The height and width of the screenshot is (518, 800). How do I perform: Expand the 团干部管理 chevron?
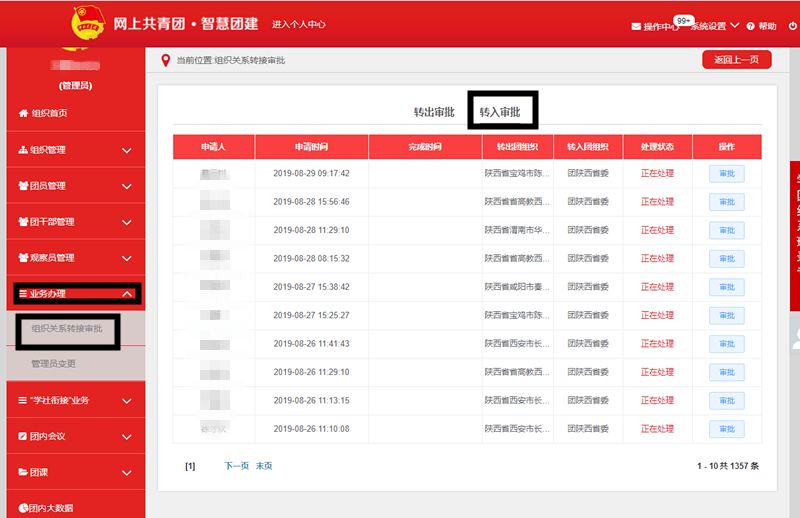click(x=127, y=223)
